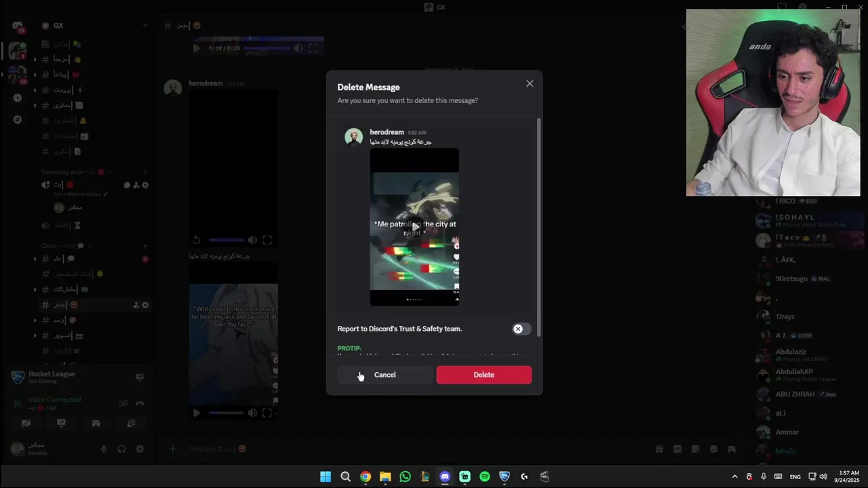The image size is (868, 488).
Task: Open create-invite icon on the ميمز channel
Action: pos(136,305)
